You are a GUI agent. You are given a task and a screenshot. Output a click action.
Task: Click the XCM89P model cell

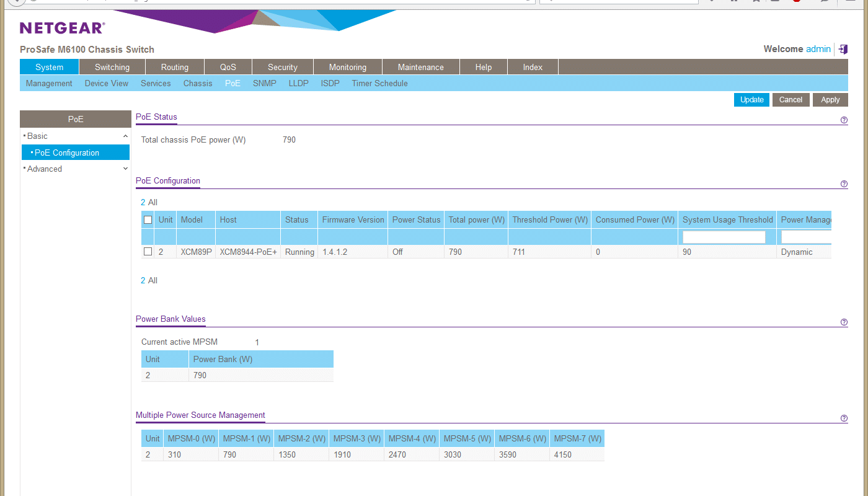click(x=196, y=252)
